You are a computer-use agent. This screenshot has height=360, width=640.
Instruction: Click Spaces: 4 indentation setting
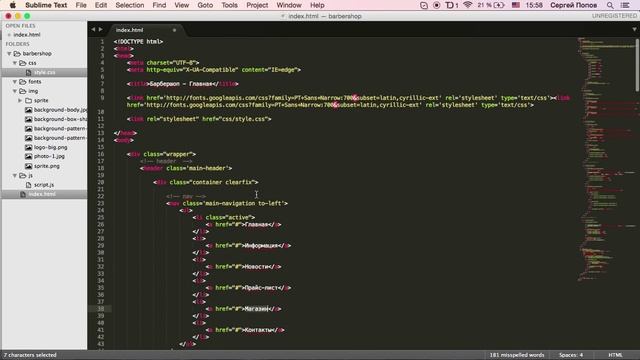[571, 355]
